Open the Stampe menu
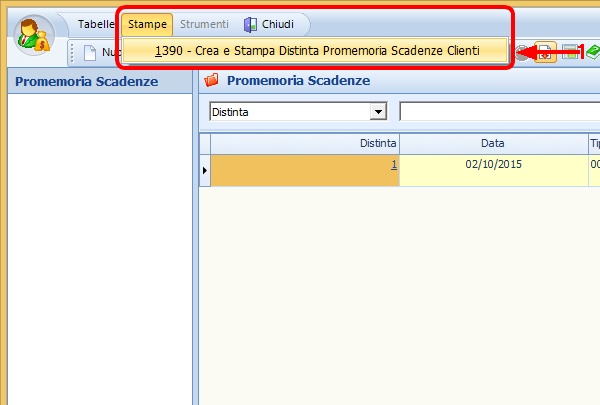Screen dimensions: 600x405 tap(147, 24)
